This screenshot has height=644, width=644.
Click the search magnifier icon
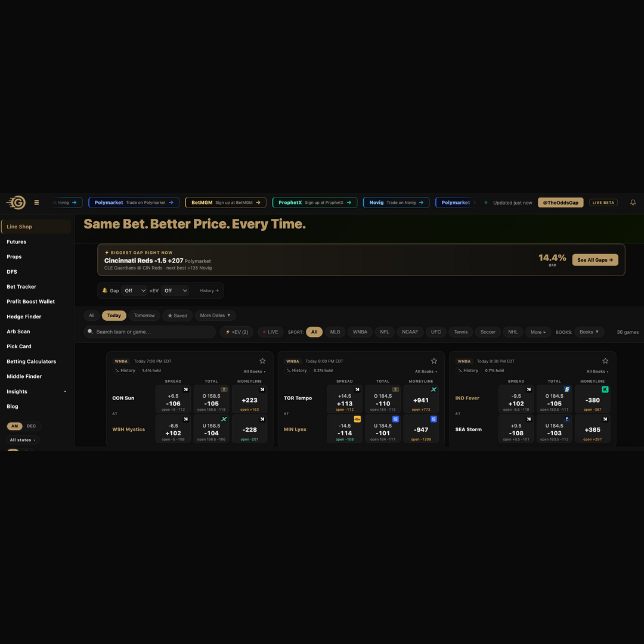click(x=91, y=332)
